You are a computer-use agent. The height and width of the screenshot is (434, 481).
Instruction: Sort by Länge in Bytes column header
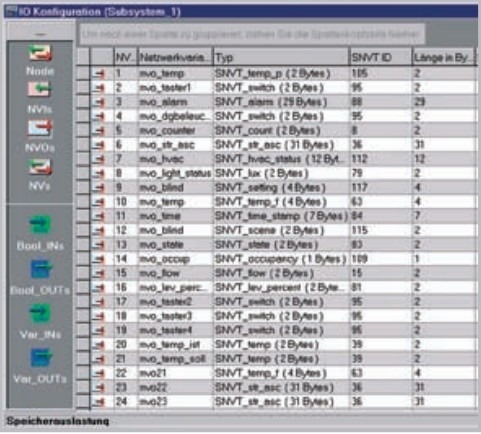444,57
